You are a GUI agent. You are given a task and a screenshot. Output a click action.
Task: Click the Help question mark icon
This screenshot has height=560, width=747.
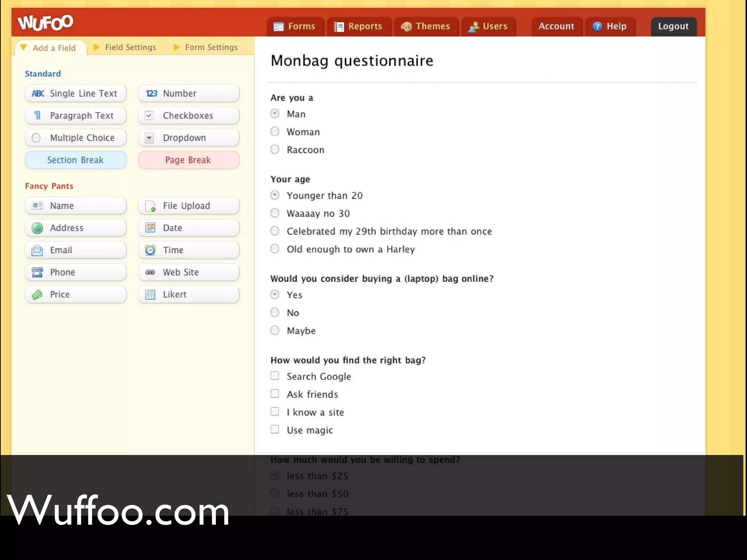click(597, 26)
